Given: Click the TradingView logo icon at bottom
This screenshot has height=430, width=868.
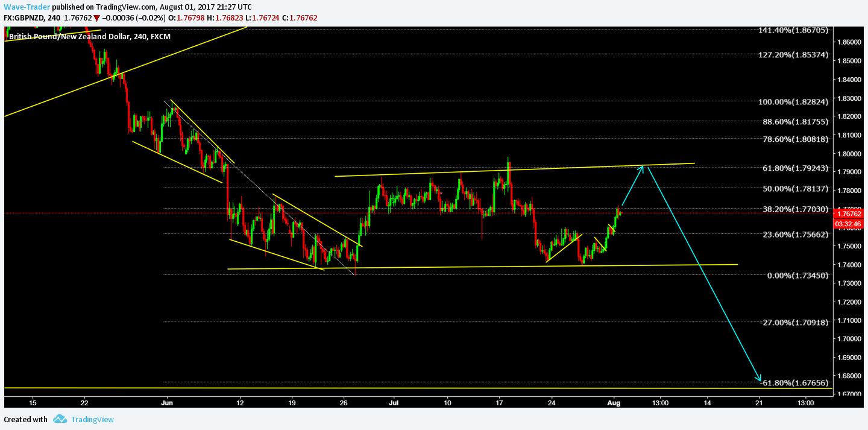Looking at the screenshot, I should pos(59,419).
